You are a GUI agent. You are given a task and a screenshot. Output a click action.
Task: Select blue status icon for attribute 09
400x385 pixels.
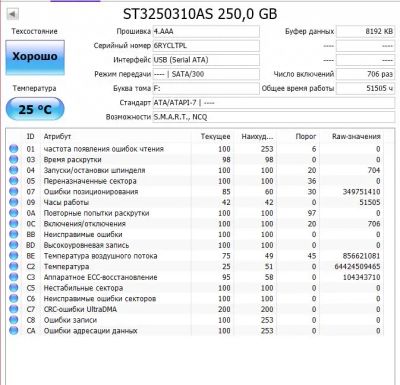(14, 202)
